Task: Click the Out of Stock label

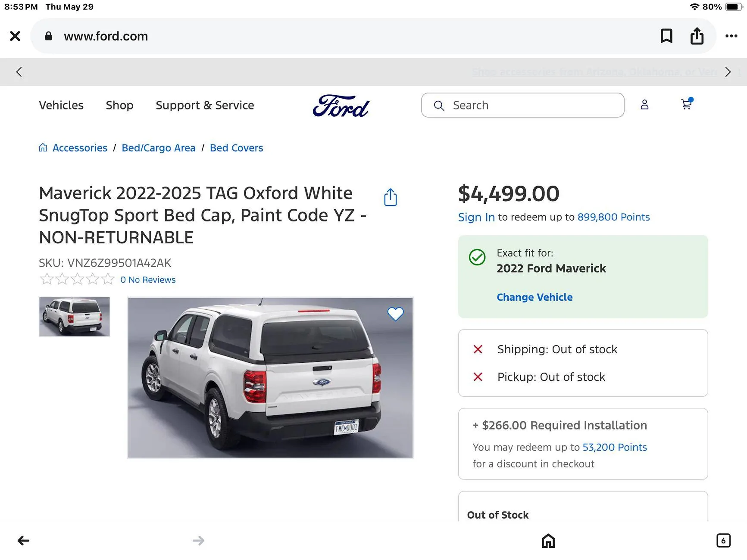Action: tap(498, 515)
